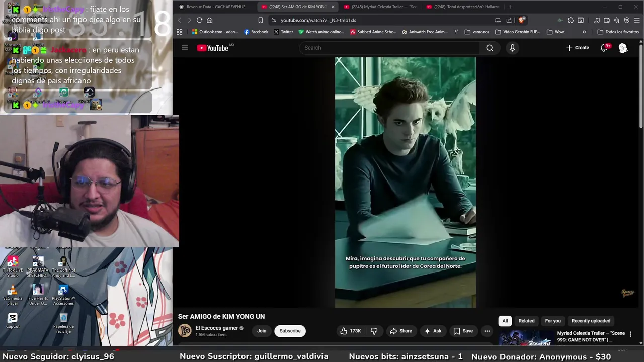The height and width of the screenshot is (362, 644).
Task: Click the video player
Action: pyautogui.click(x=405, y=182)
